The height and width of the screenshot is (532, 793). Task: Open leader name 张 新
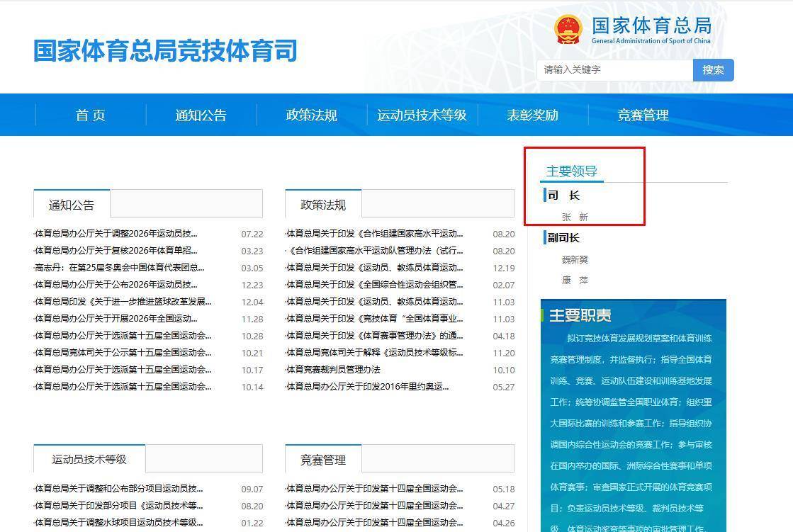575,217
